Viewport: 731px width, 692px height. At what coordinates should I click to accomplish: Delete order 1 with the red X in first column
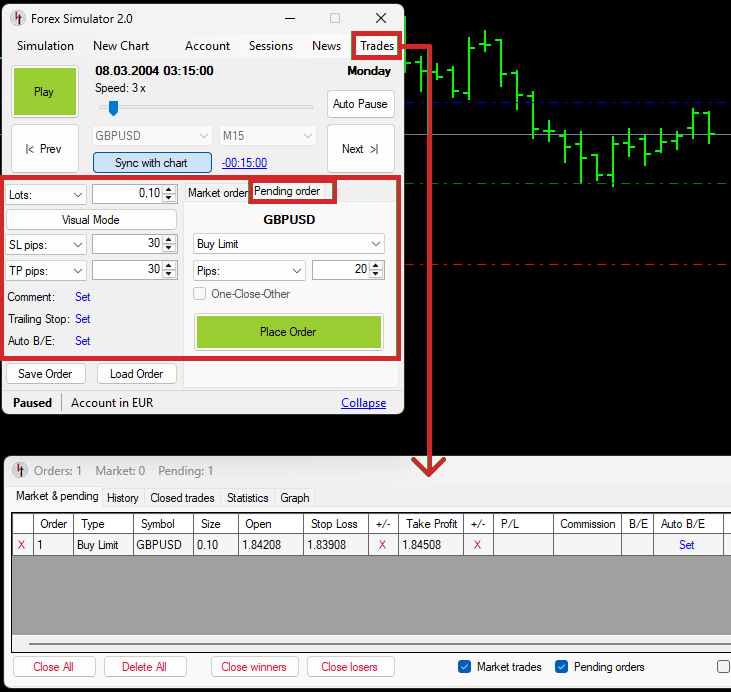point(21,545)
